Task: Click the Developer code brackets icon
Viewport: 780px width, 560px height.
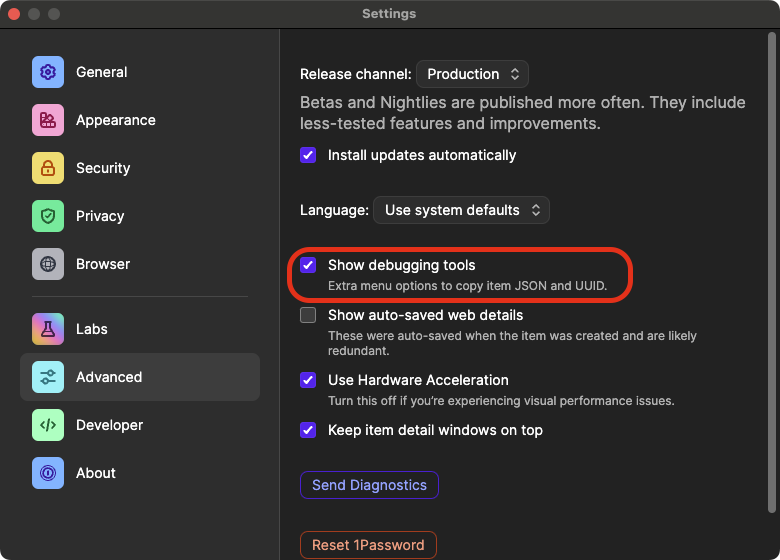Action: (48, 425)
